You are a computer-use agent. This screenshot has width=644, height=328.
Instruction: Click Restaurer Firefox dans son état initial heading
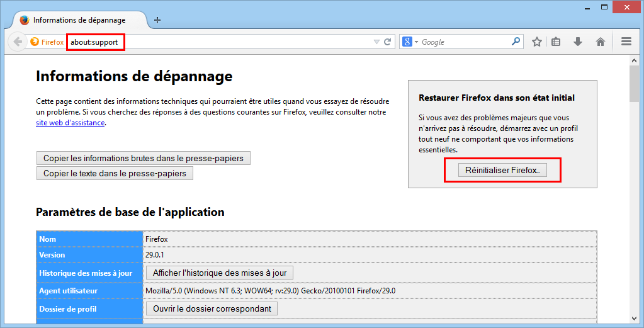[497, 98]
